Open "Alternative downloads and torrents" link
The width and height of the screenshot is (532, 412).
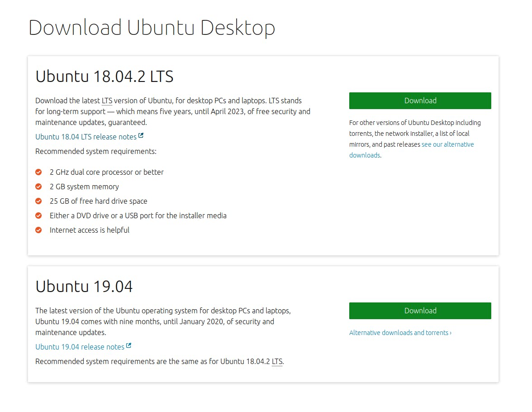point(398,333)
